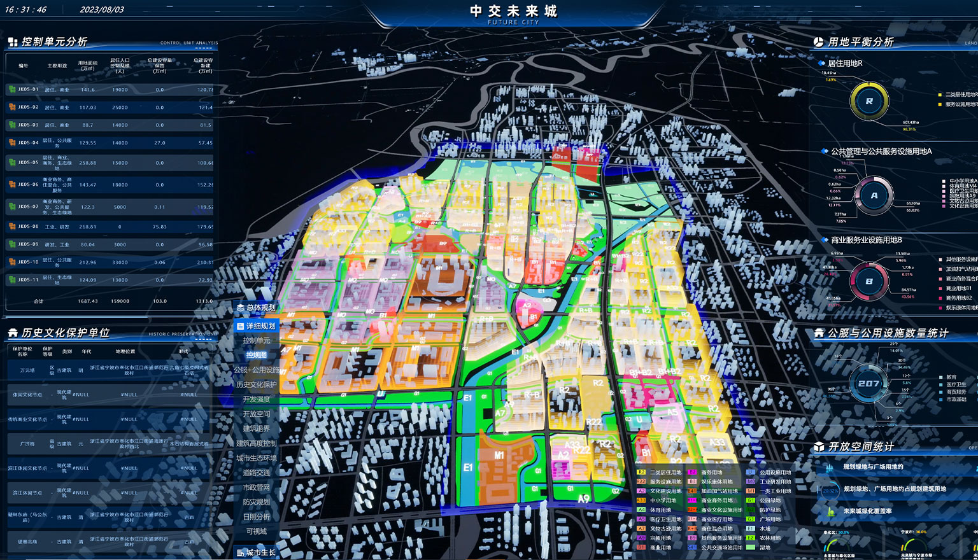Image resolution: width=978 pixels, height=560 pixels.
Task: Click the 居住用地R donut chart center
Action: (x=869, y=101)
